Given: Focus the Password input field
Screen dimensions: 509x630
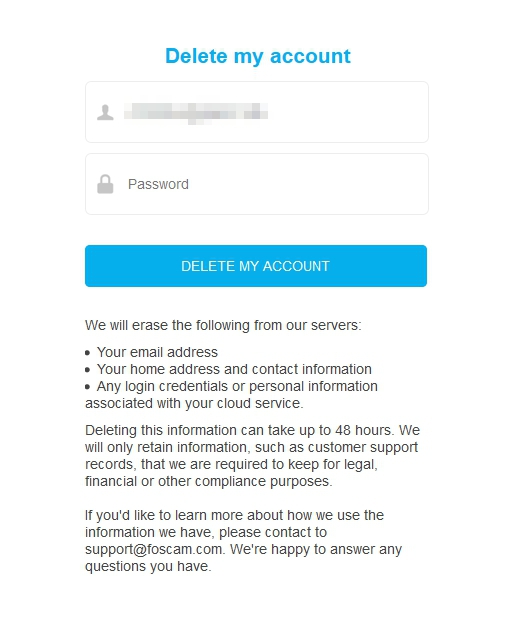Looking at the screenshot, I should [x=257, y=184].
